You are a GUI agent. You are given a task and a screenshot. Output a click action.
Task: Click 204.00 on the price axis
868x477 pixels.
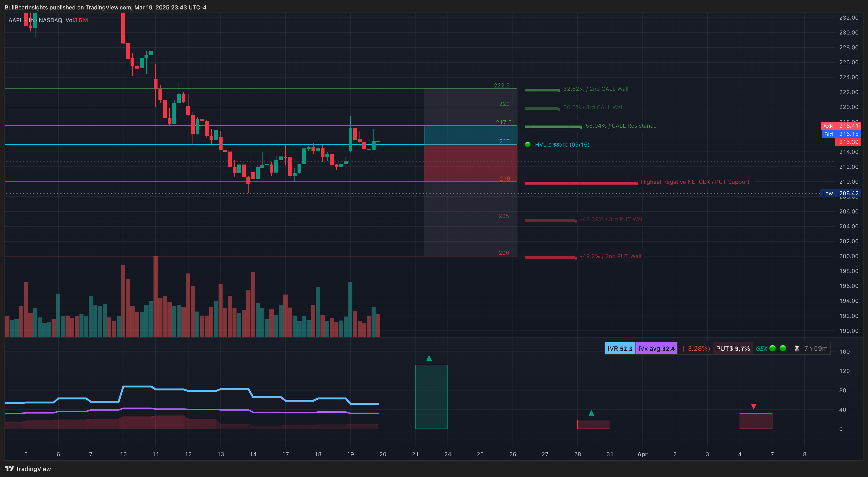pyautogui.click(x=849, y=226)
